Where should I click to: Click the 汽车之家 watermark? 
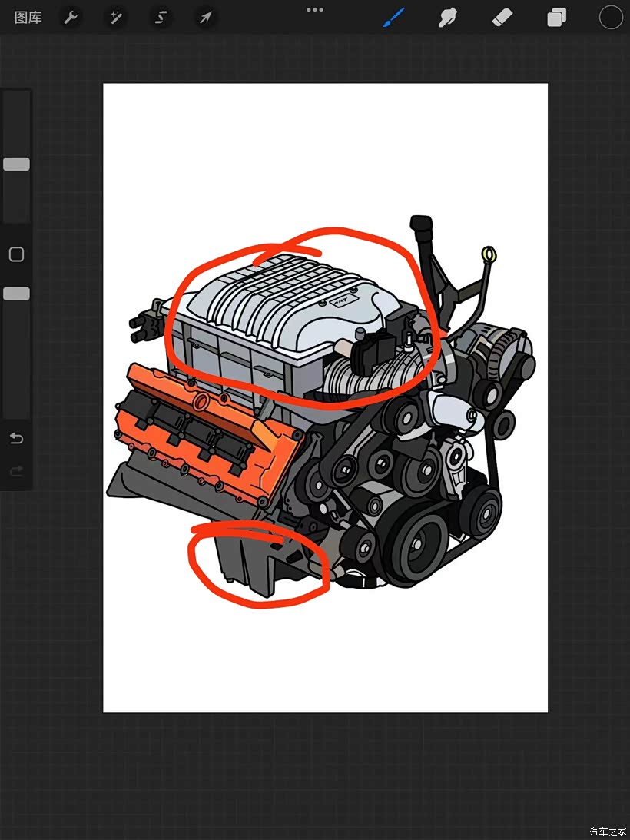click(x=608, y=832)
